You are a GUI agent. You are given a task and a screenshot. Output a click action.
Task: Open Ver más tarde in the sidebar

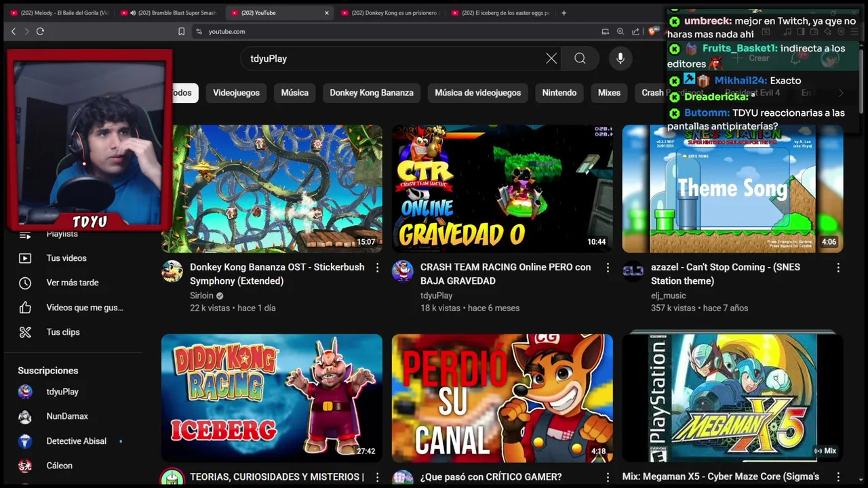(x=73, y=283)
